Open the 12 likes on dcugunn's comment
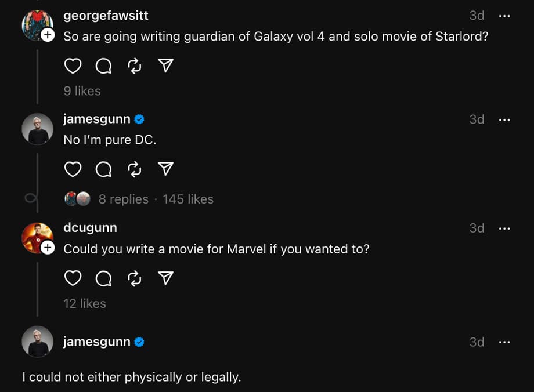Screen dimensions: 534x392 click(85, 303)
